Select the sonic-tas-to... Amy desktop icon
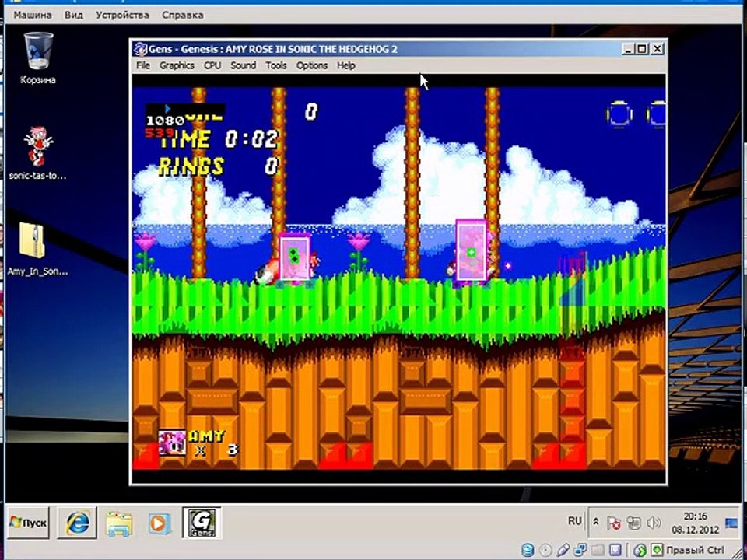The width and height of the screenshot is (747, 560). click(37, 153)
